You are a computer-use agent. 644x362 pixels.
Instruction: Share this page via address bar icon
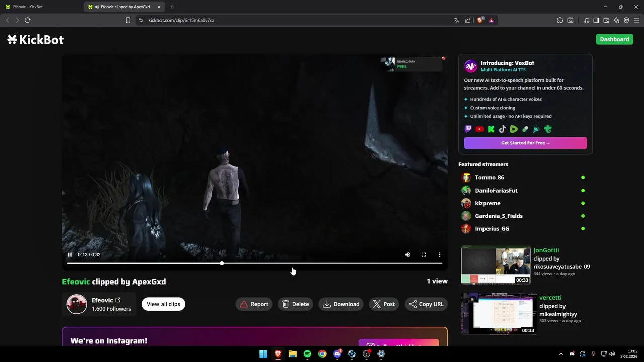point(468,20)
